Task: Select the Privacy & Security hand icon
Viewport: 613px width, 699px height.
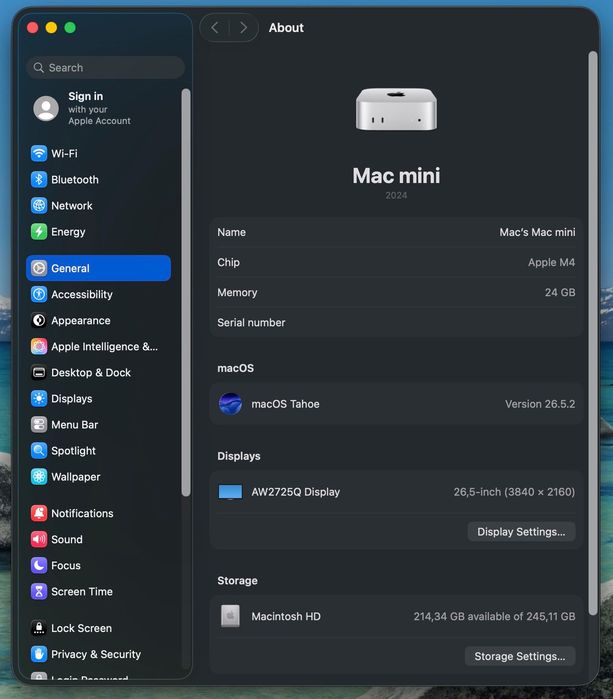Action: tap(39, 654)
